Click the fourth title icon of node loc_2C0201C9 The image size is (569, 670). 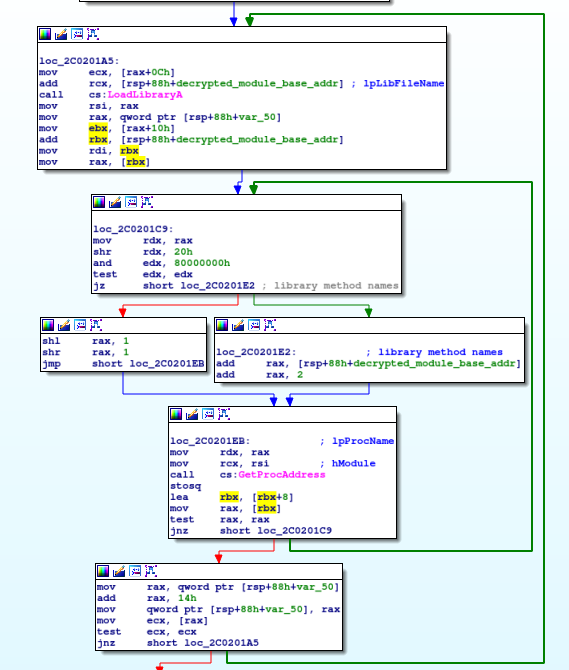tap(147, 202)
